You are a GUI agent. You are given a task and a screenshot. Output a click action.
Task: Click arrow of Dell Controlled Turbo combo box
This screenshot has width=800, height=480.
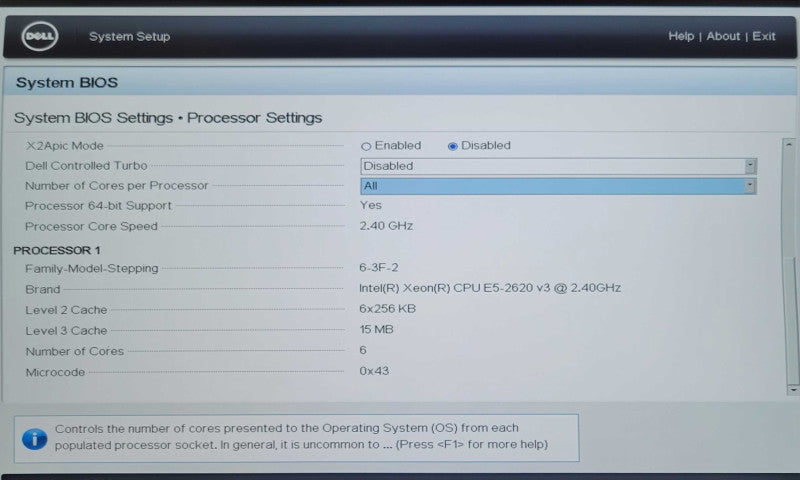click(x=749, y=166)
